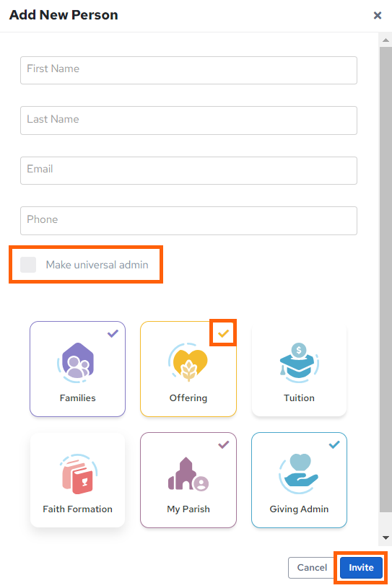Viewport: 392px width, 588px height.
Task: Toggle the Make universal admin checkbox
Action: [x=28, y=265]
